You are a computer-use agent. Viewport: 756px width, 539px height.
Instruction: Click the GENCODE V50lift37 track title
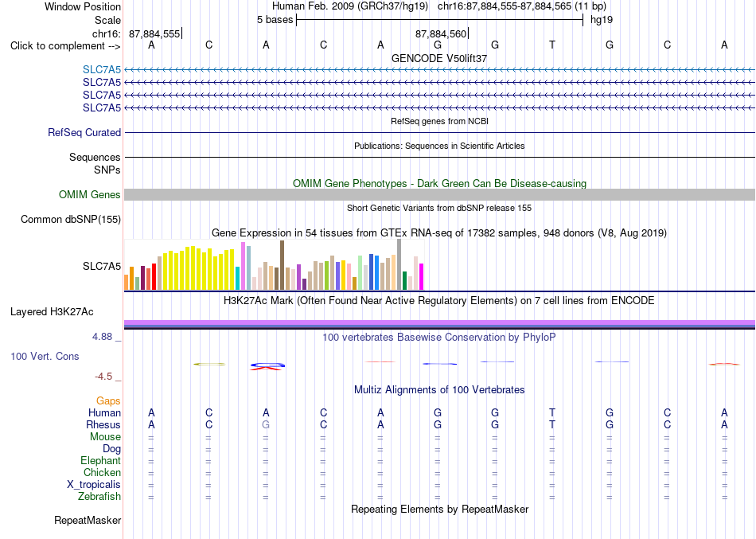(439, 58)
